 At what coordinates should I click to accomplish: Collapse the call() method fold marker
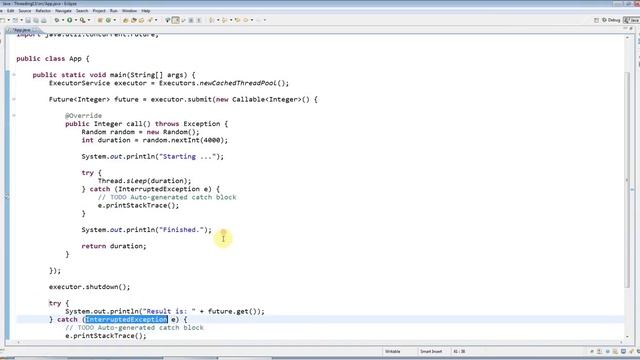(14, 116)
